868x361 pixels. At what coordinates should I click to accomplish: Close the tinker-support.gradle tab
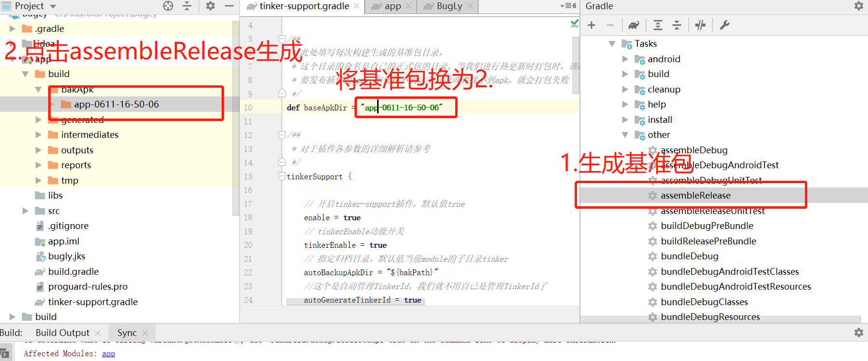coord(356,6)
